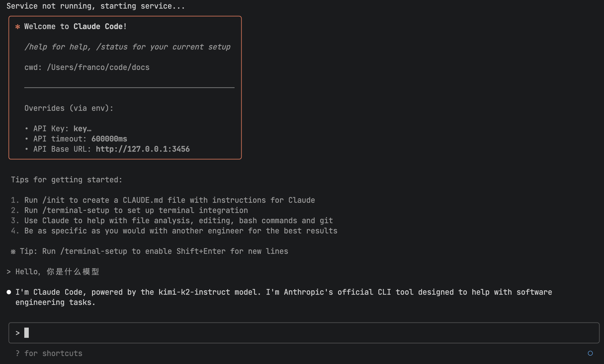Click the blue circle indicator at bottom right
This screenshot has height=364, width=604.
coord(590,353)
